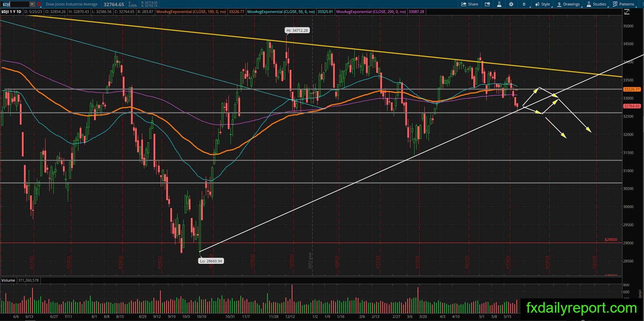Click the Lo: 28660.94 price bubble
The height and width of the screenshot is (321, 644).
point(211,261)
